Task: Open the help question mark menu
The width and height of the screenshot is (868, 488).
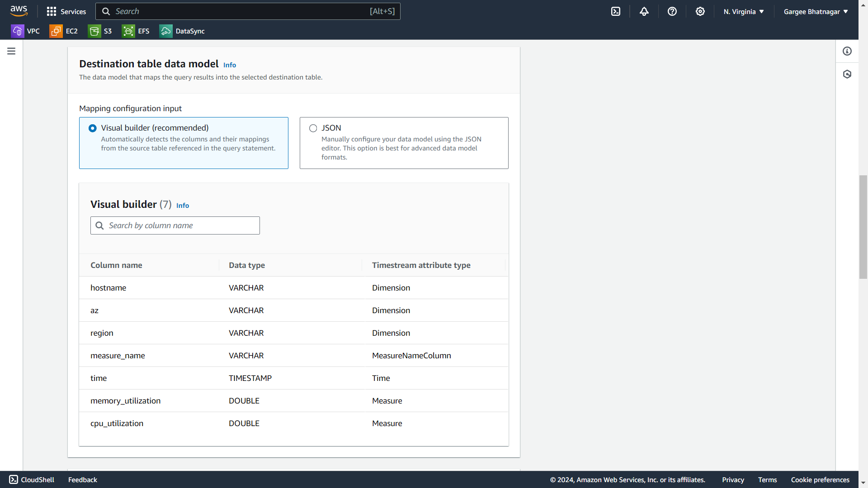Action: point(672,11)
